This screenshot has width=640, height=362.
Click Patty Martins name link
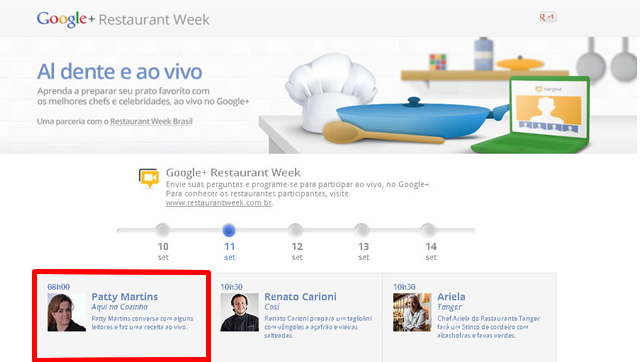(124, 297)
